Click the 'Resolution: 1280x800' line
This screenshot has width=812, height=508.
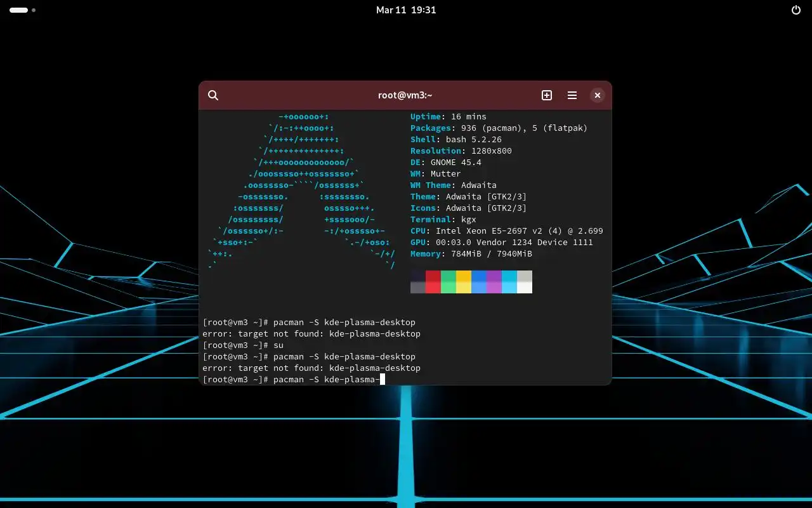pos(461,151)
